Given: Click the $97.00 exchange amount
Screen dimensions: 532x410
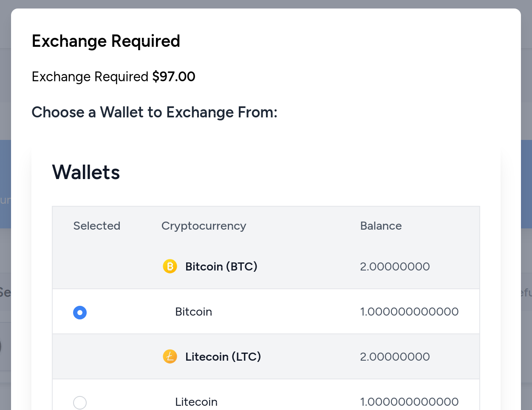Looking at the screenshot, I should [x=174, y=77].
